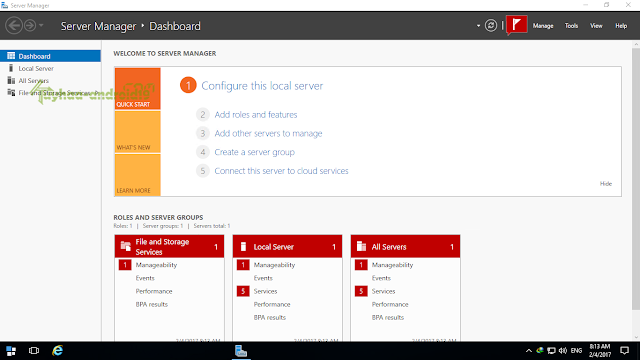Open the Help menu
This screenshot has height=360, width=640.
tap(621, 26)
